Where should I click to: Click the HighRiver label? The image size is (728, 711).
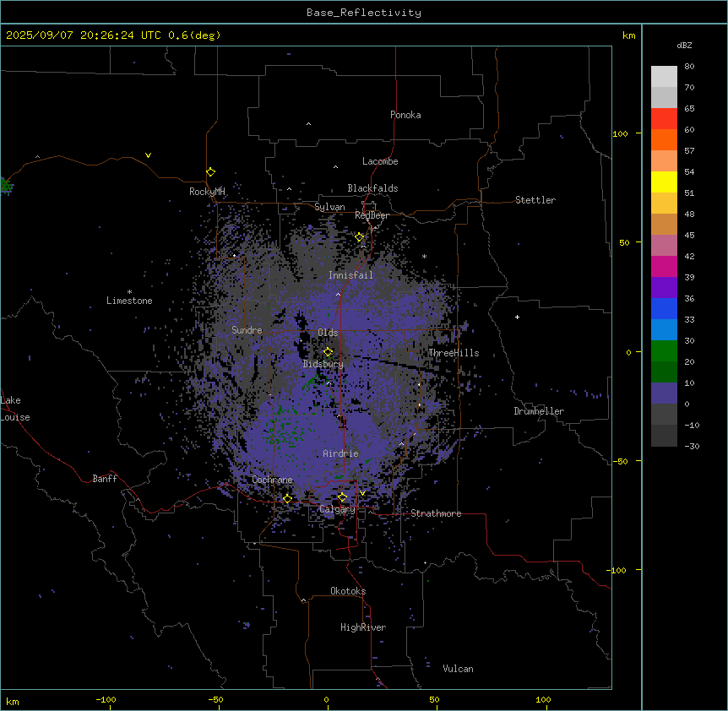[x=363, y=627]
